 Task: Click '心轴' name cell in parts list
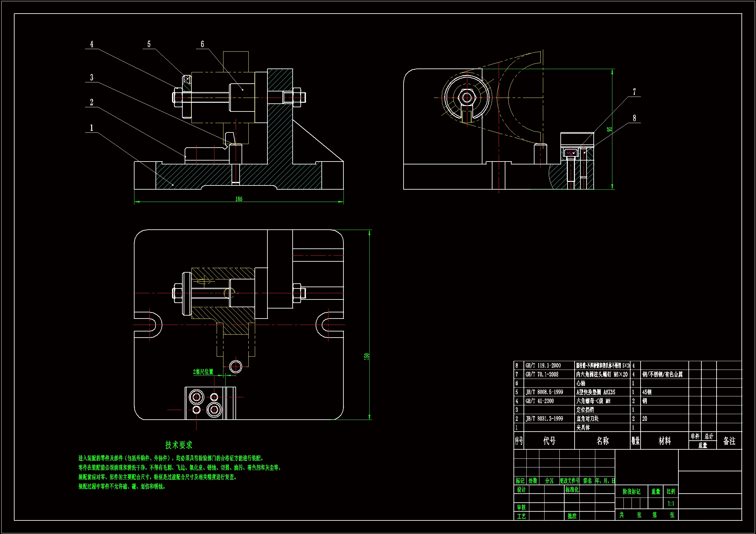point(581,383)
